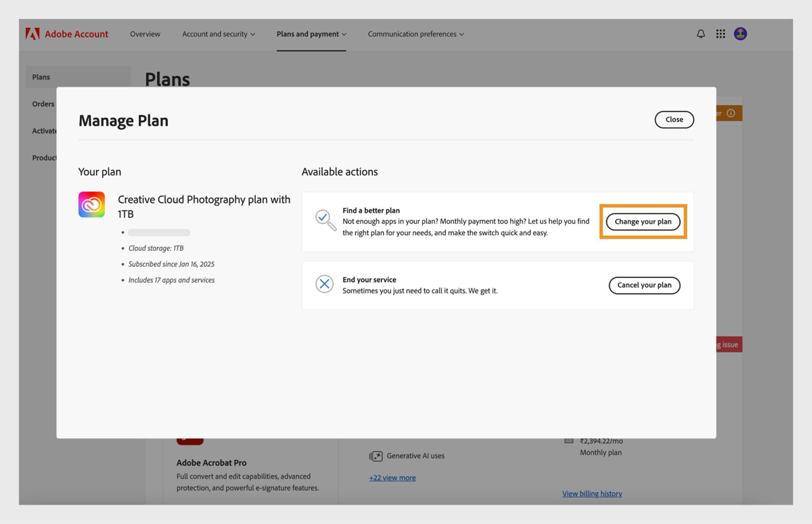Expand Communication preferences dropdown
Screen dimensions: 812x524
tap(416, 34)
